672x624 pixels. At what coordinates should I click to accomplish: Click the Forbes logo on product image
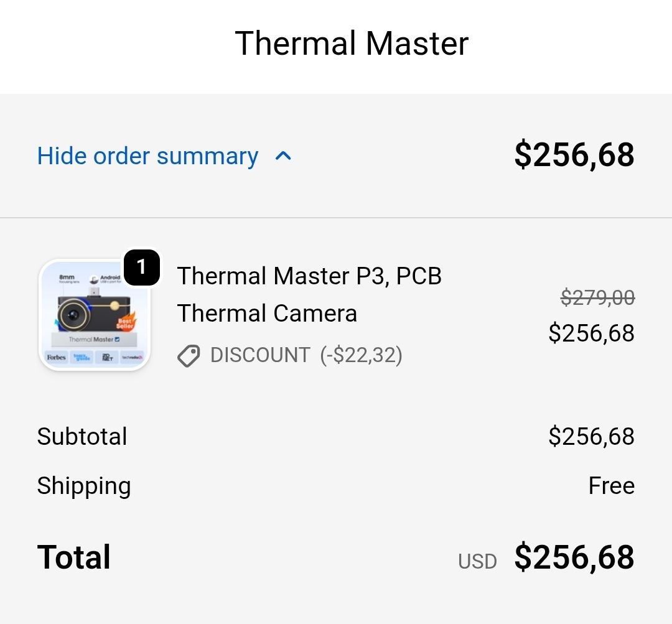tap(56, 357)
